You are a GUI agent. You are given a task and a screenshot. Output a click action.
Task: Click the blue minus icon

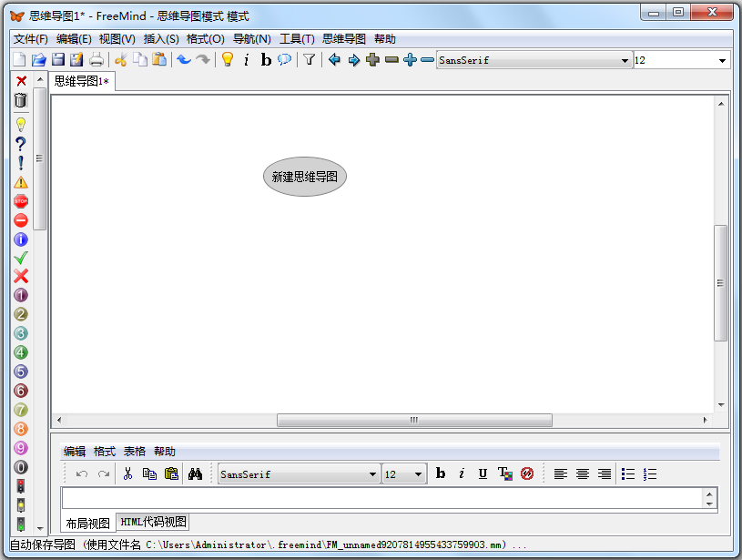pos(427,60)
